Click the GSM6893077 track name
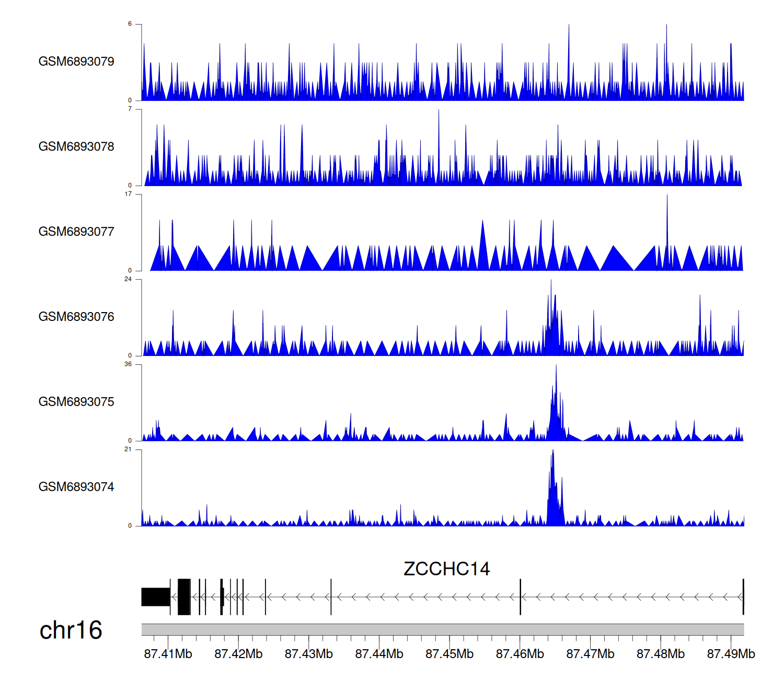The image size is (784, 690). (76, 232)
